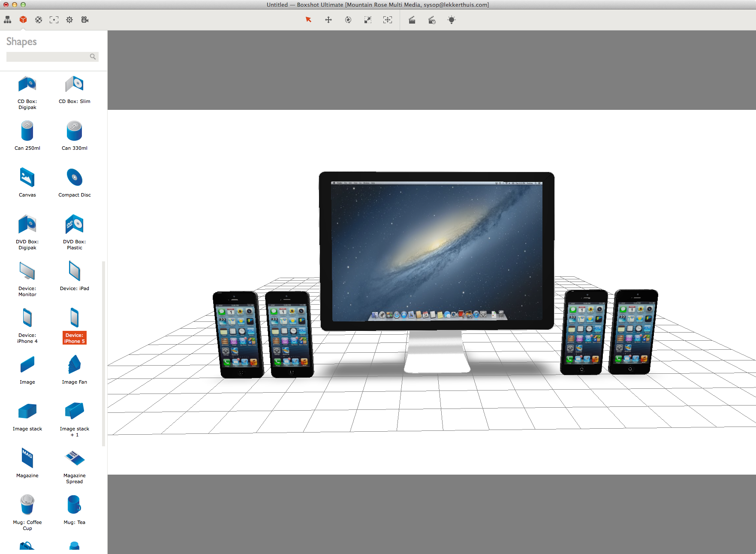Add a CD Box: Digipak shape
The height and width of the screenshot is (554, 756).
pos(27,93)
